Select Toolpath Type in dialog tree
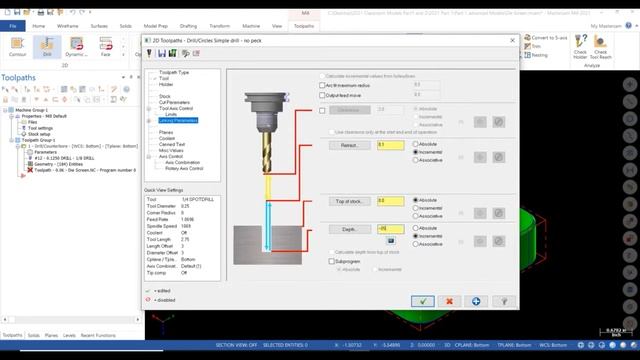The image size is (640, 360). tap(174, 72)
